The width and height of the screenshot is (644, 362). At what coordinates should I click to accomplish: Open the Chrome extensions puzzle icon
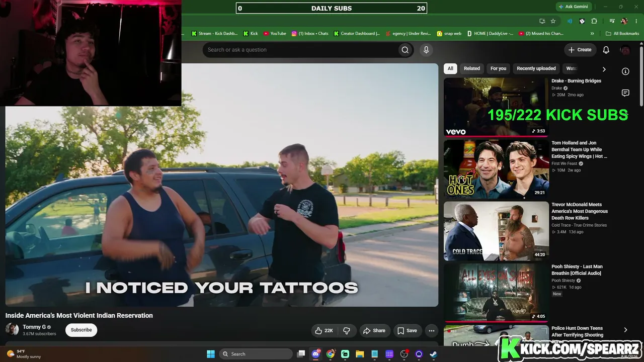point(594,21)
